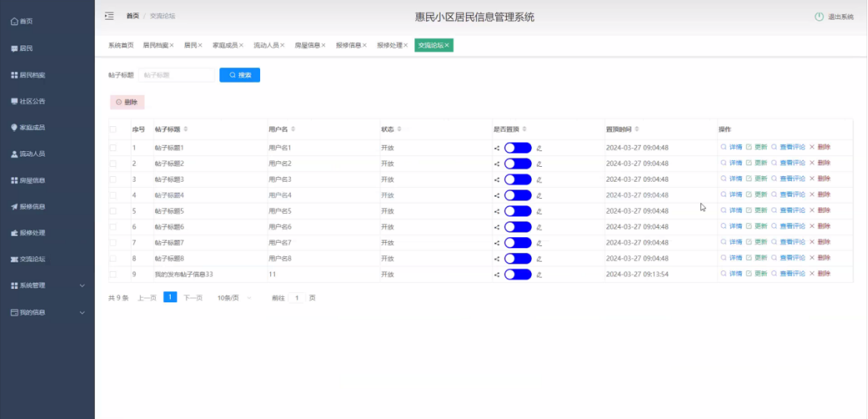Toggle the 是否置顶 switch for 帖子标题7

point(518,243)
